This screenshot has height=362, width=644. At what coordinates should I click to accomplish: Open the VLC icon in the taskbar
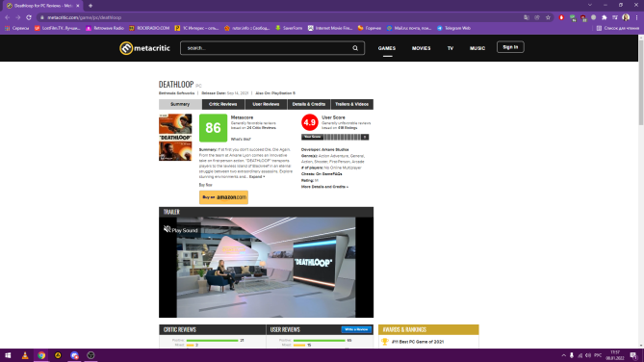coord(25,355)
